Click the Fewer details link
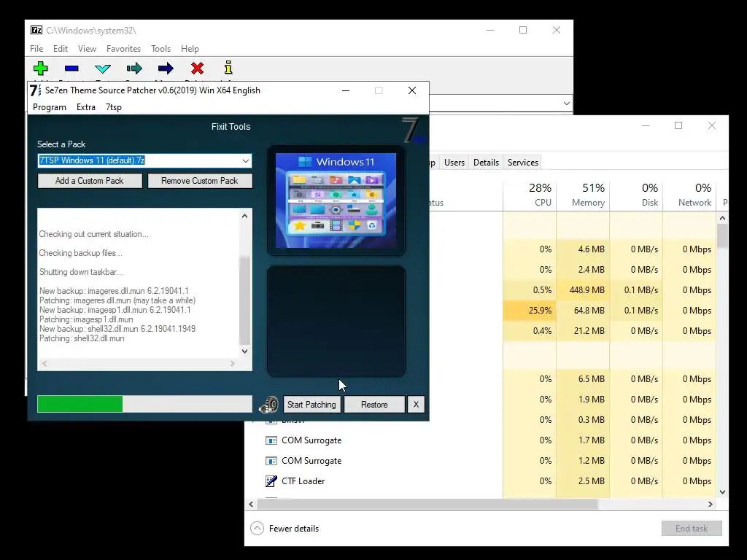Screen dimensions: 747x560 coord(293,529)
